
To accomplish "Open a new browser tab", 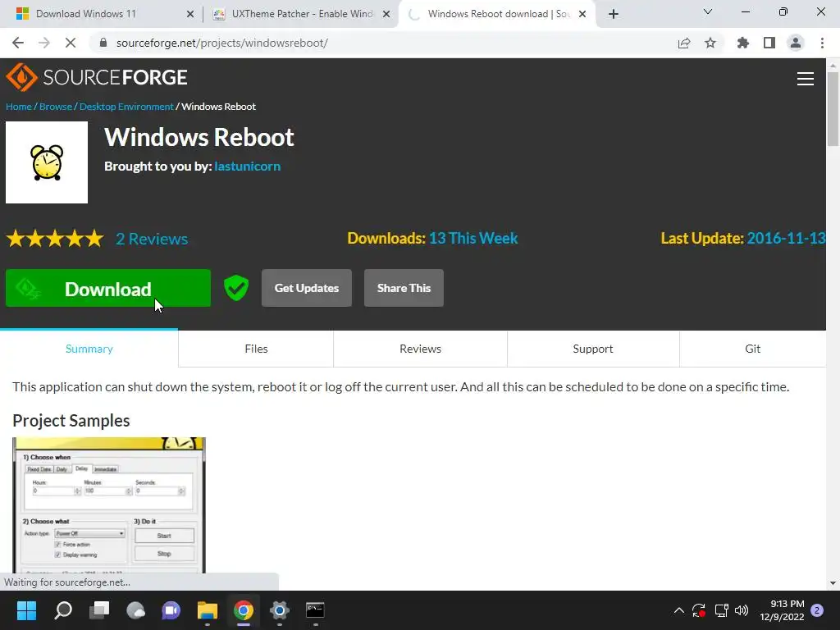I will (614, 14).
